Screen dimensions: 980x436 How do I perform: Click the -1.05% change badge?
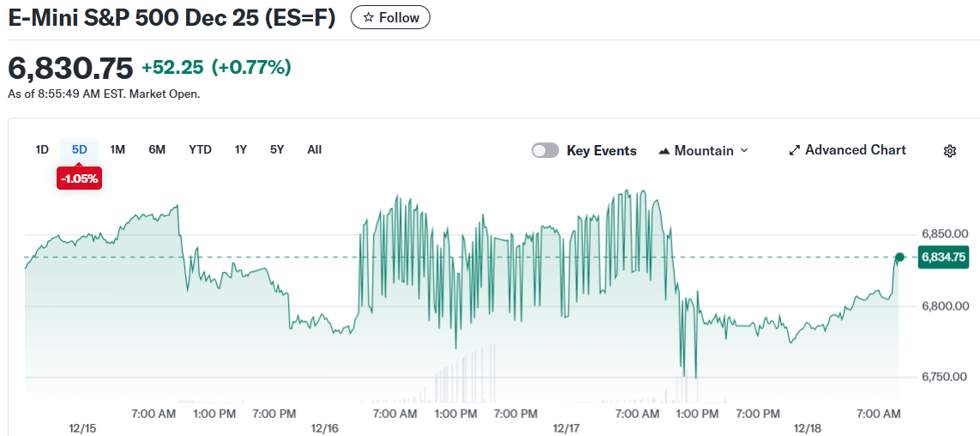click(80, 179)
